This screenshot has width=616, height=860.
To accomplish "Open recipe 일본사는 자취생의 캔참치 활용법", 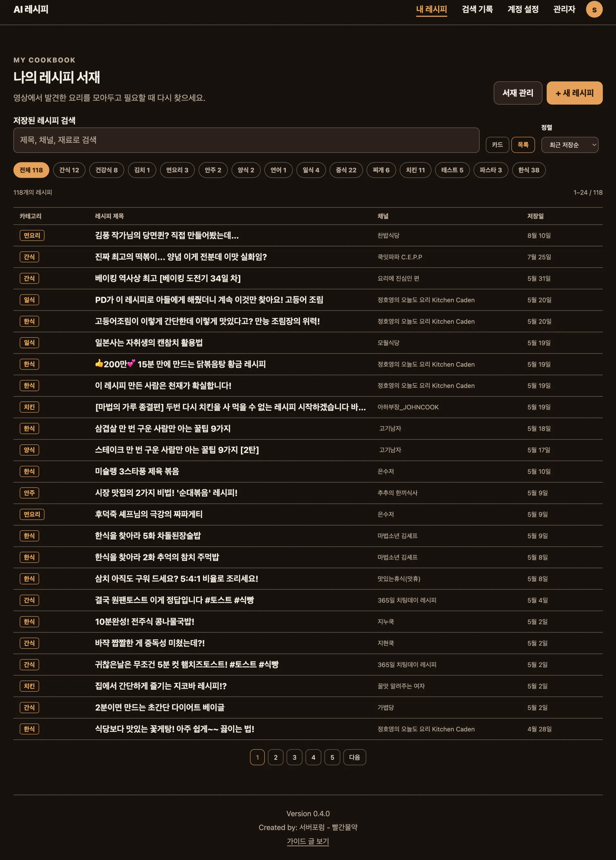I will pyautogui.click(x=149, y=343).
